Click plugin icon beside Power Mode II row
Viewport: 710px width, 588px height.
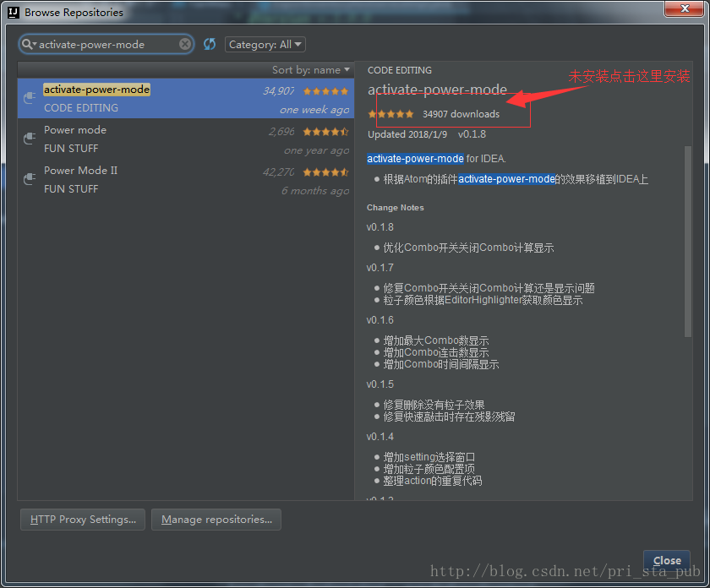tap(30, 179)
